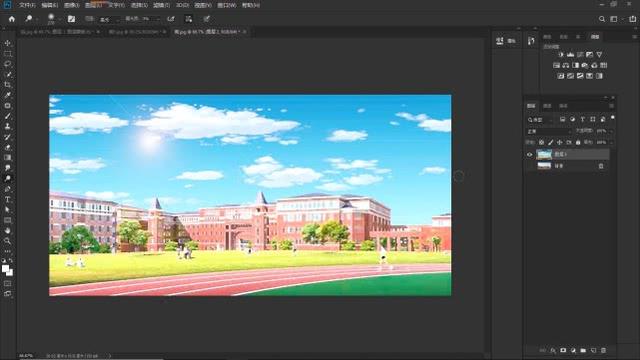Screen dimensions: 640x360
Task: Open the 图像(I) Image menu
Action: (72, 5)
